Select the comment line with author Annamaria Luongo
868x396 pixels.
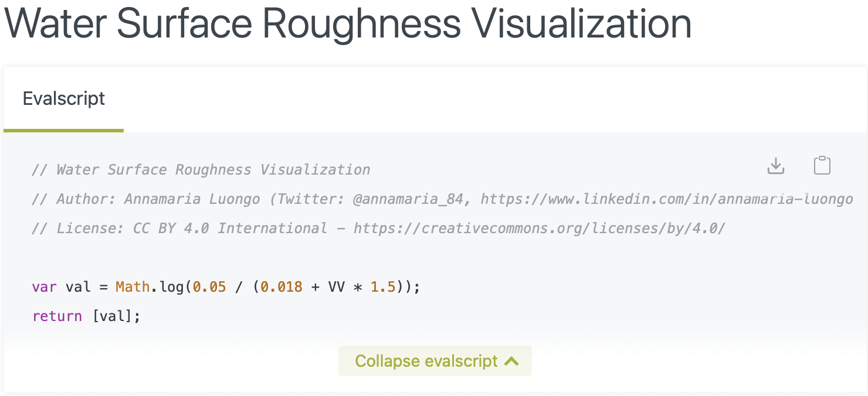pos(443,199)
